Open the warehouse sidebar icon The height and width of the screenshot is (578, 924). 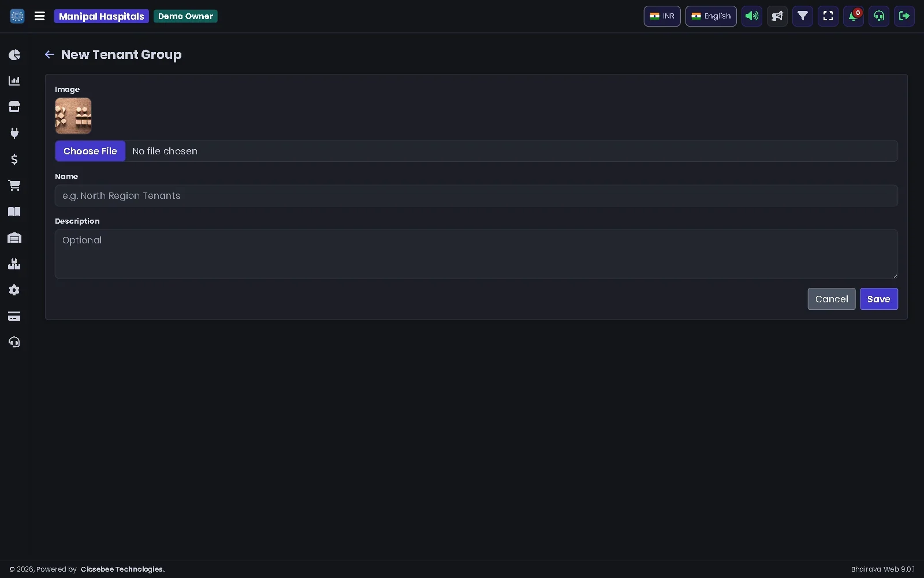pyautogui.click(x=14, y=238)
